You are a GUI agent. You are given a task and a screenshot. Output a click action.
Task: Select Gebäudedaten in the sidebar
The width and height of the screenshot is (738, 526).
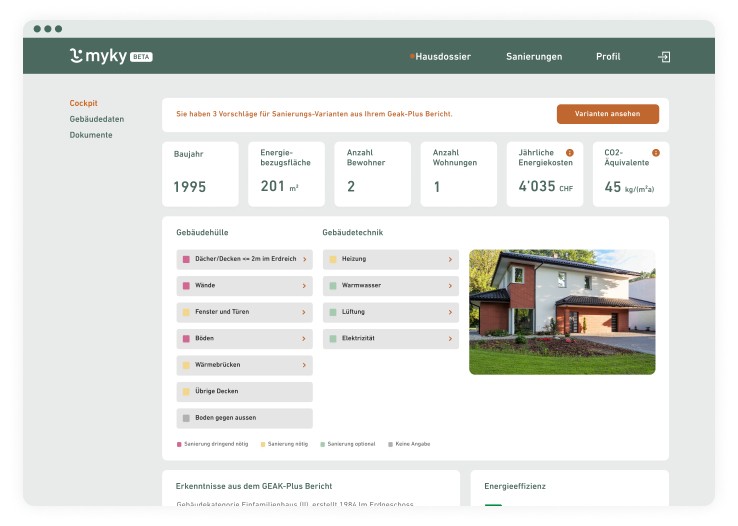coord(97,119)
